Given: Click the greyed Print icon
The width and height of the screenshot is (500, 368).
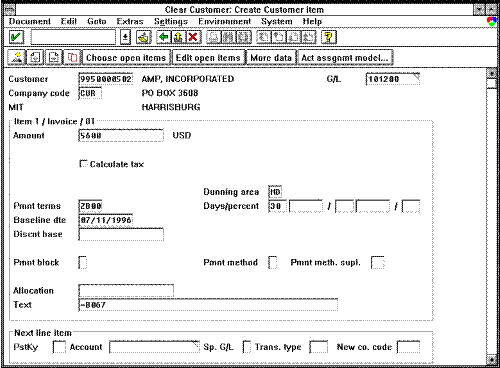Looking at the screenshot, I should tap(214, 37).
